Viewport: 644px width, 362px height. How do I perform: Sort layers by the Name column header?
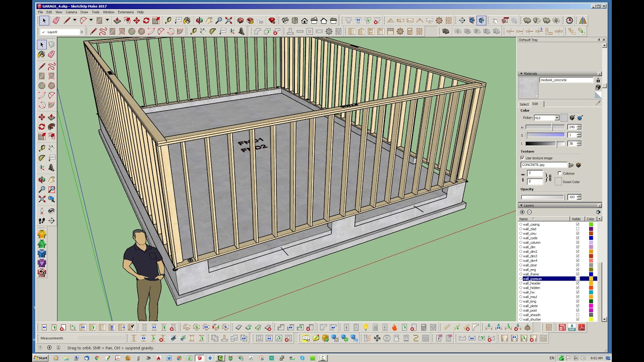[x=544, y=219]
